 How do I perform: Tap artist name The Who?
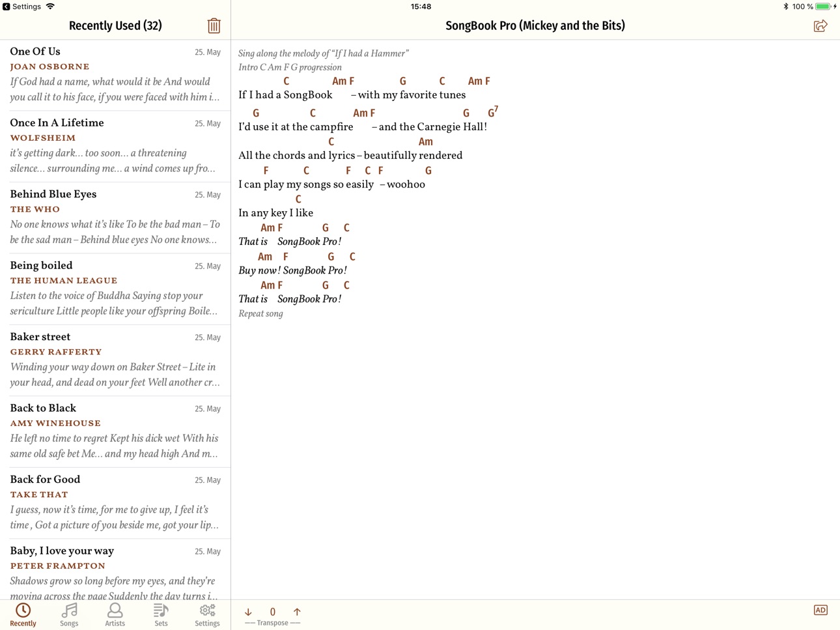(x=35, y=209)
